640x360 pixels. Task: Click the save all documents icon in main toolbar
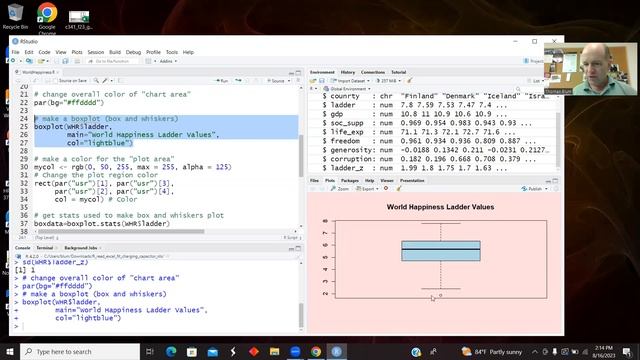[x=65, y=61]
